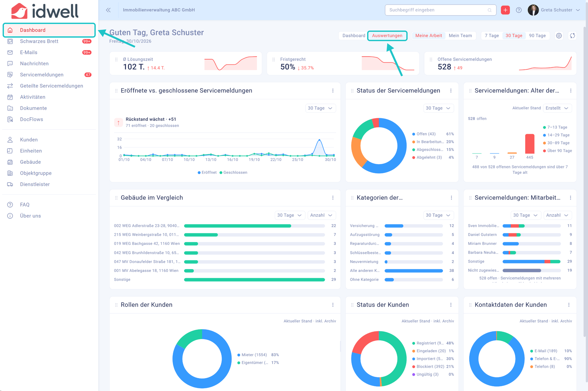The width and height of the screenshot is (588, 391).
Task: Open 30 Tage dropdown in Eröffnete vs. geschlossene card
Action: click(320, 108)
